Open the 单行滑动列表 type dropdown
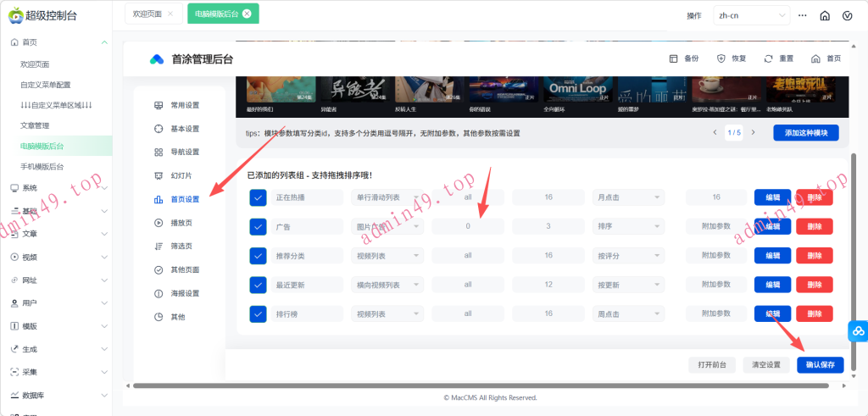The width and height of the screenshot is (868, 416). coord(387,197)
